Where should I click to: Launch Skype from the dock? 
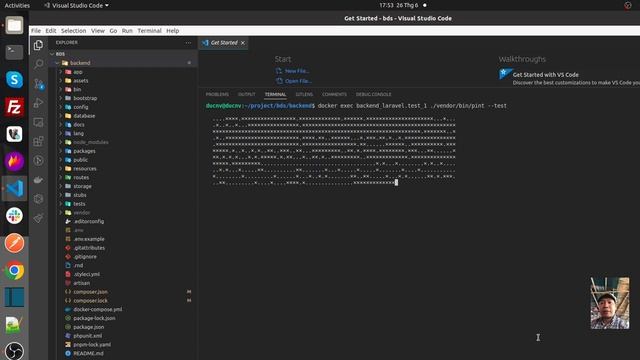[14, 80]
